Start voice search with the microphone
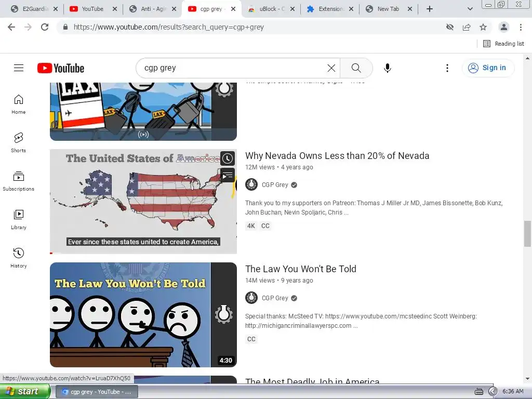This screenshot has width=532, height=399. point(388,68)
